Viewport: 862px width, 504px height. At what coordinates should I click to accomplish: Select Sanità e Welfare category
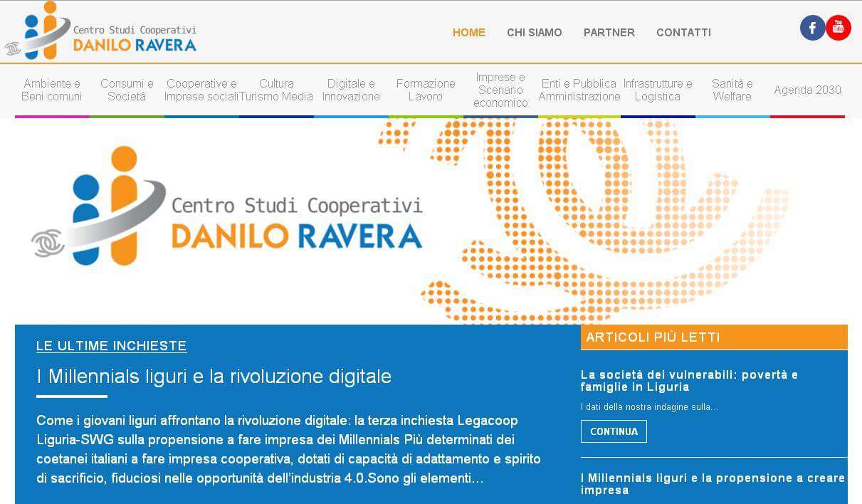click(732, 90)
